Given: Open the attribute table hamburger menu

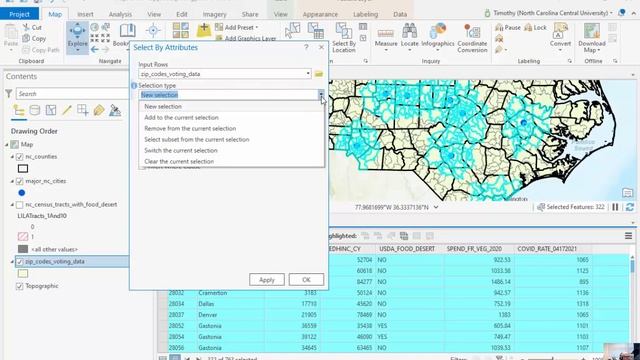Looking at the screenshot, I should (x=628, y=236).
